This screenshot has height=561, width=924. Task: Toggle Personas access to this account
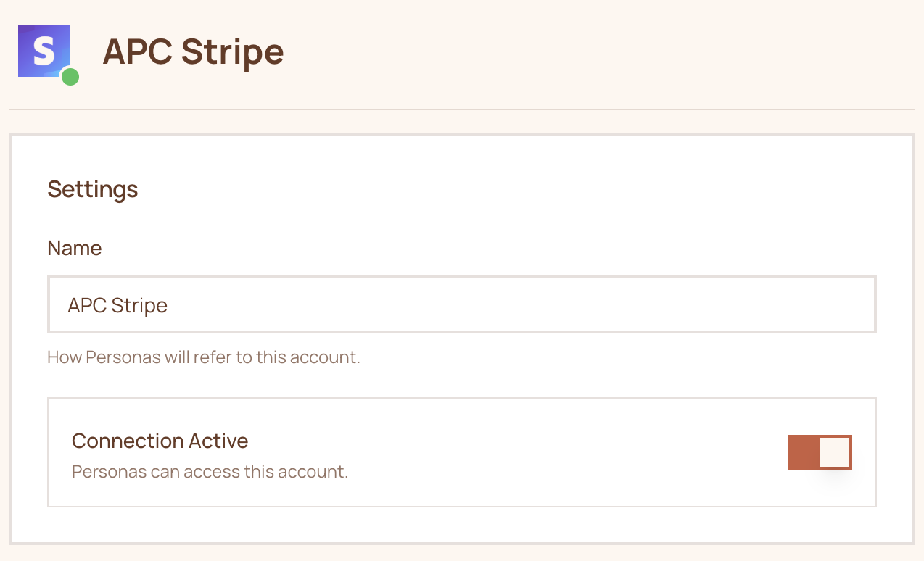(x=820, y=452)
